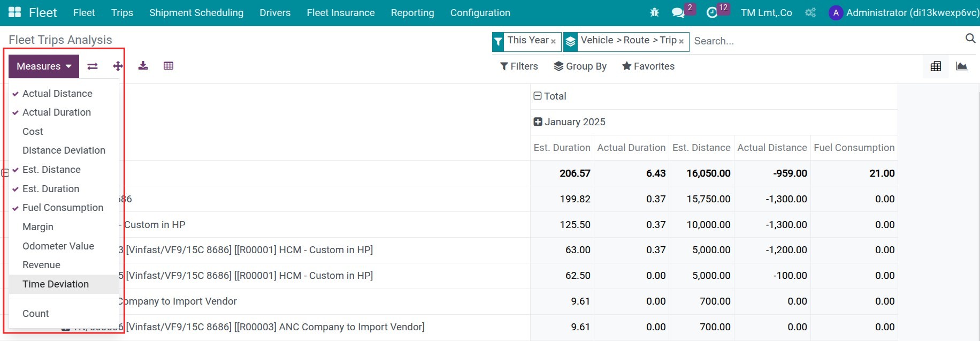Enable the Margin measure
Screen dimensions: 980x341
click(x=64, y=227)
